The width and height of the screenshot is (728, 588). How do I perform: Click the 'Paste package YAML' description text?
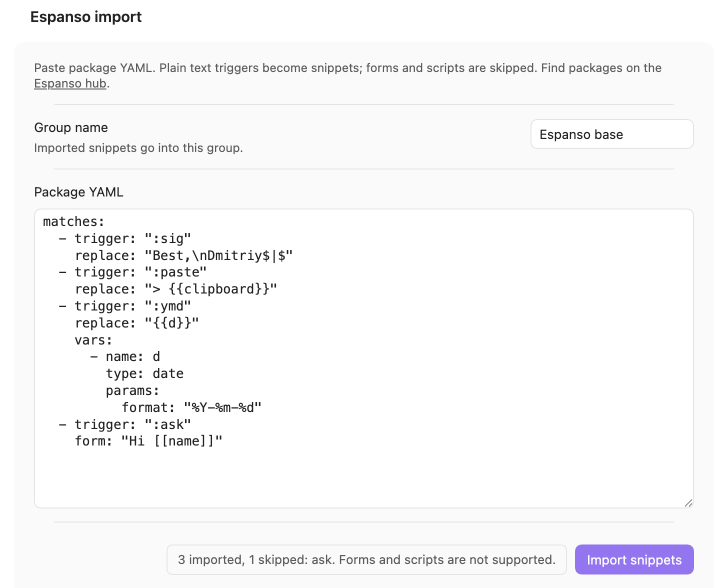coord(348,75)
